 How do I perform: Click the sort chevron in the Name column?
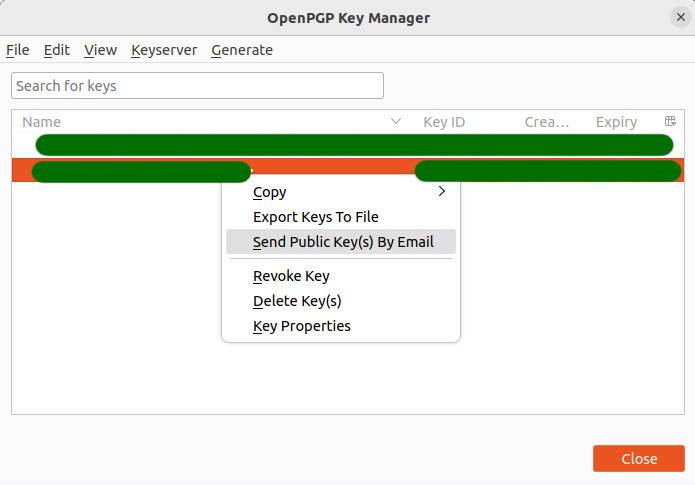point(396,121)
